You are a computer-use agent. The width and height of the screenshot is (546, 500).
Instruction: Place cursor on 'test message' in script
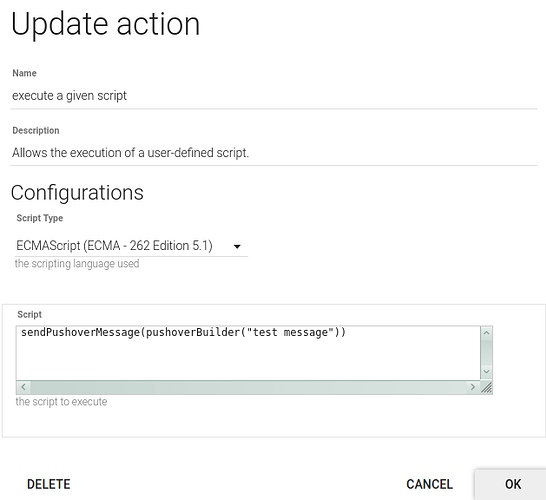click(290, 333)
